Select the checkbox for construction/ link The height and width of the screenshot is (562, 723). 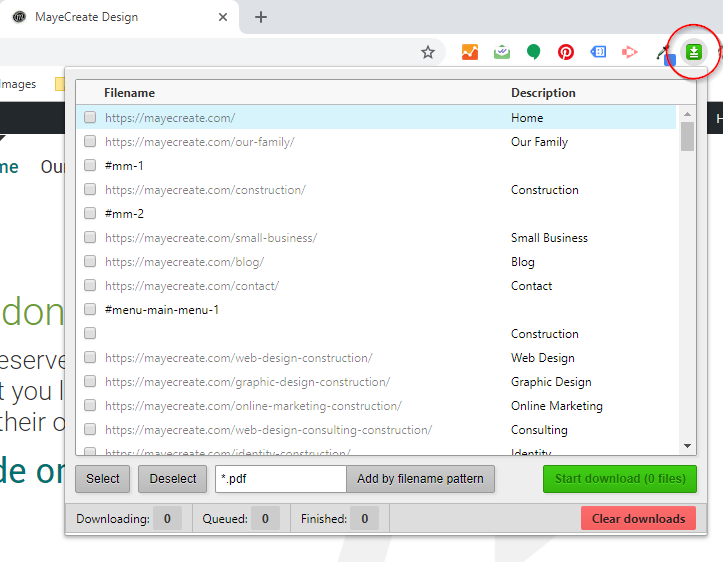pos(90,189)
